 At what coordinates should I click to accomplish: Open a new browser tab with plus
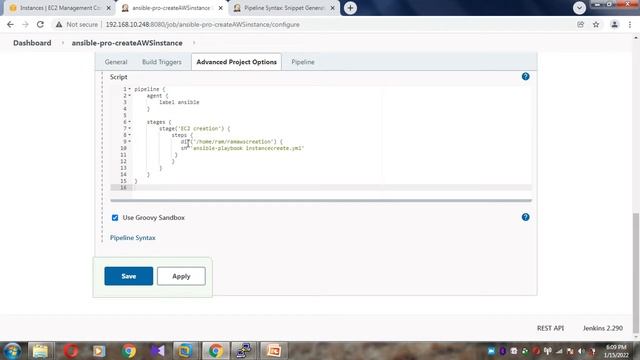pos(350,8)
